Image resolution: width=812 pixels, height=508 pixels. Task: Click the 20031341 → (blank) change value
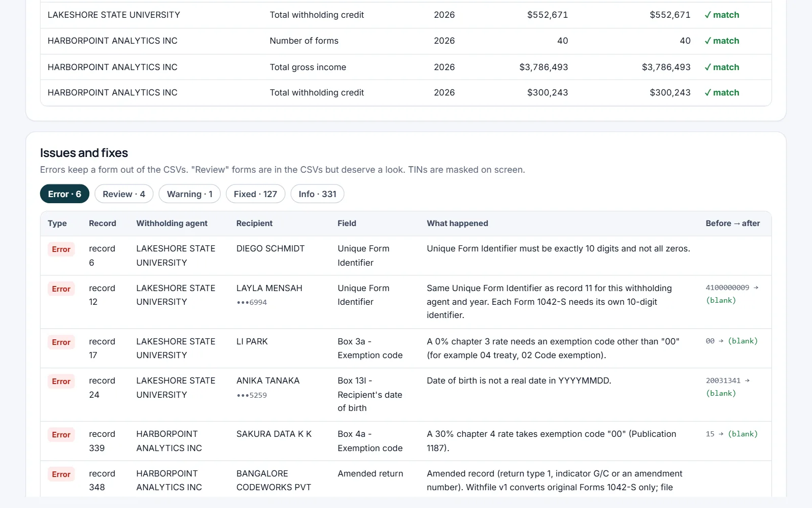tap(728, 387)
